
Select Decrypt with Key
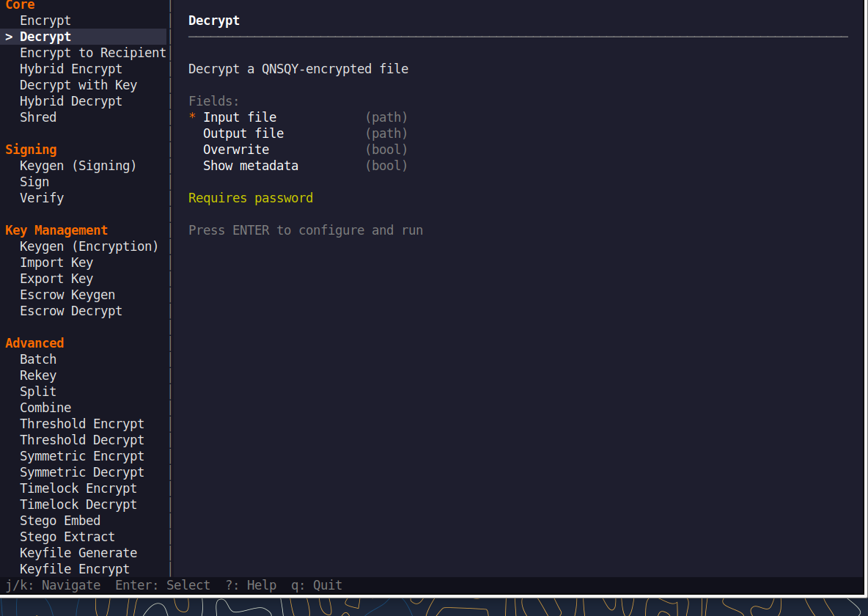[78, 85]
